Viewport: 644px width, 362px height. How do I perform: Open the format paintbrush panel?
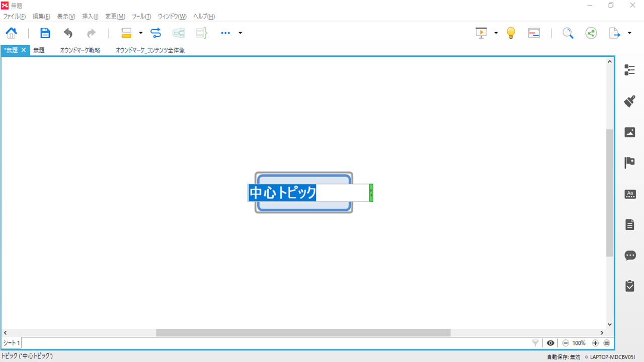(x=629, y=101)
